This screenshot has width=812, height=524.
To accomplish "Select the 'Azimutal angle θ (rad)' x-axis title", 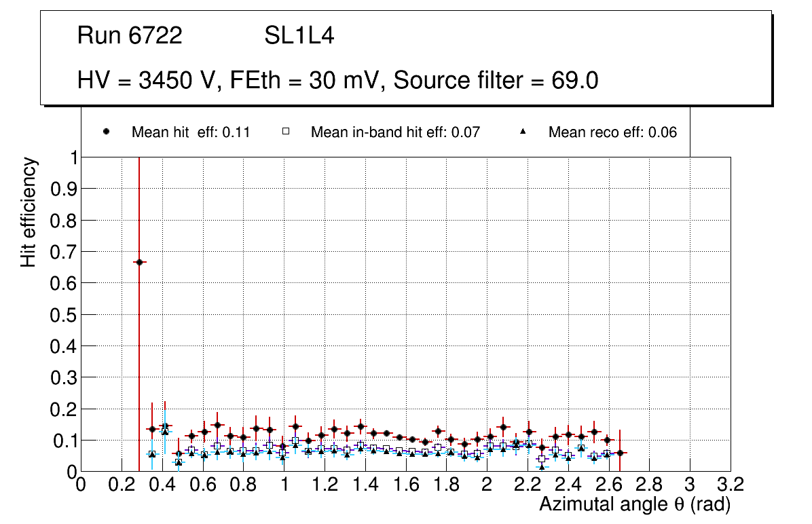I will (x=634, y=504).
